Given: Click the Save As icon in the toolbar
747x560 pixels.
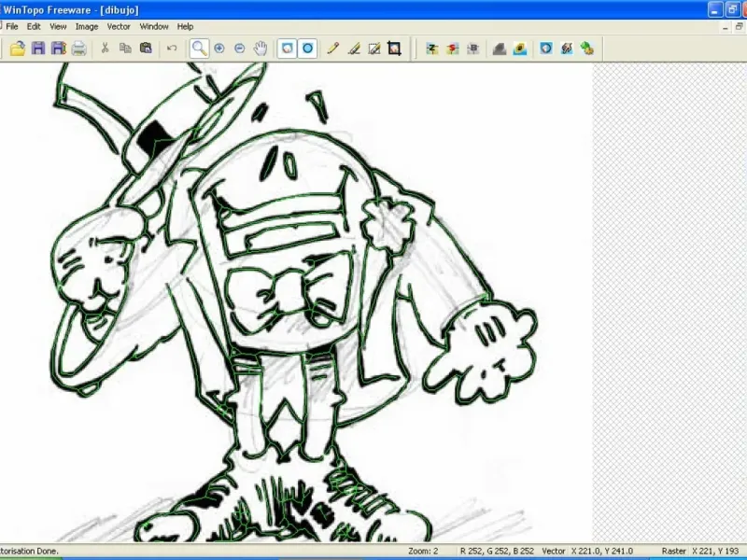Looking at the screenshot, I should (59, 49).
